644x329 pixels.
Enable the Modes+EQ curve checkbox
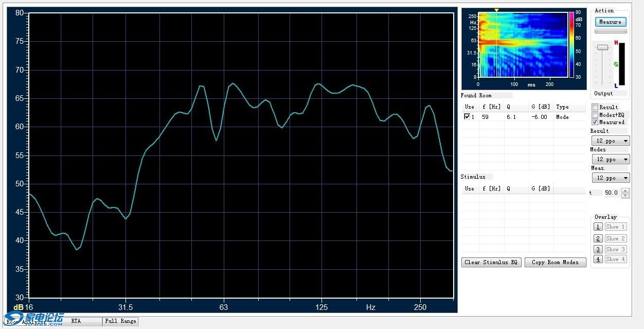[x=595, y=115]
